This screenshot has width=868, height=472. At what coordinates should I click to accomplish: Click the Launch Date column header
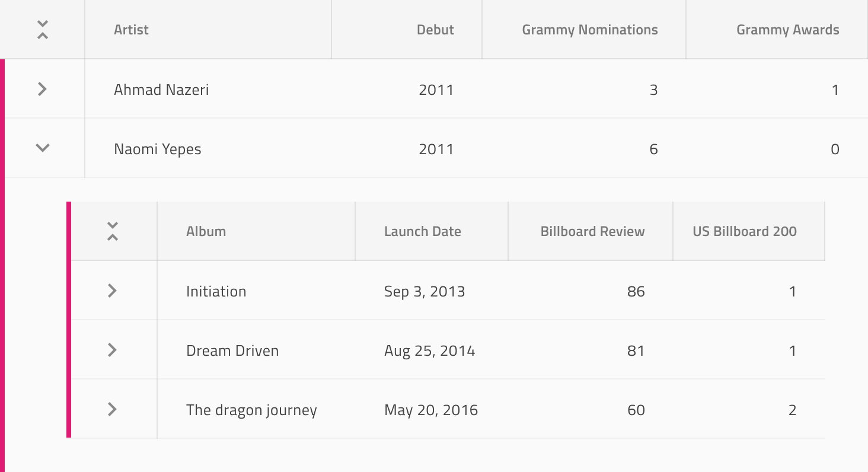point(422,231)
